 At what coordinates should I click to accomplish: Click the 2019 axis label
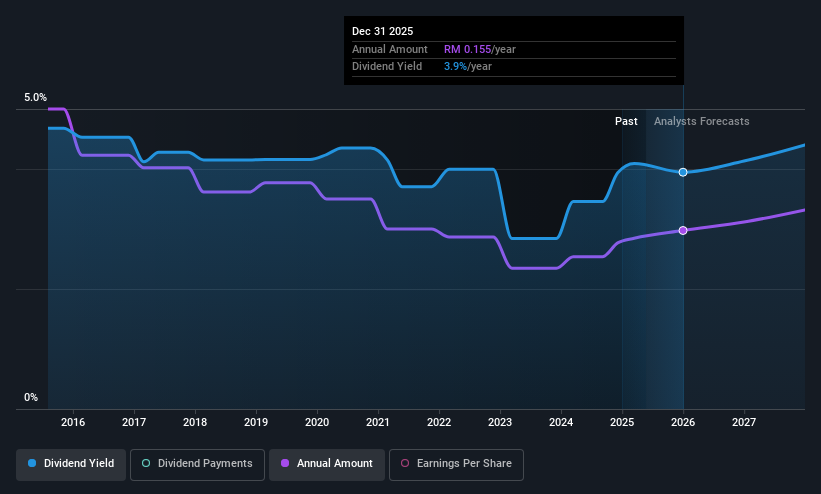pyautogui.click(x=256, y=422)
